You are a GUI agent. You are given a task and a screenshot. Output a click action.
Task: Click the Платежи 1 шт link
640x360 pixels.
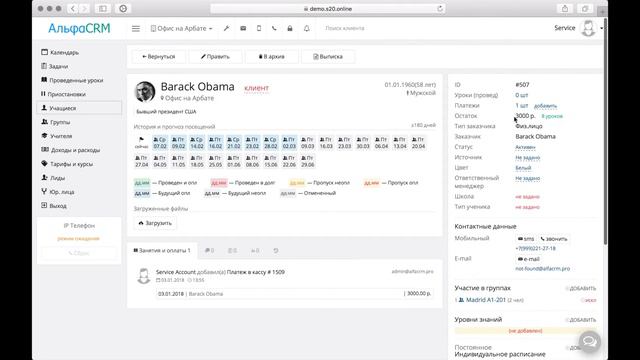[x=521, y=105]
